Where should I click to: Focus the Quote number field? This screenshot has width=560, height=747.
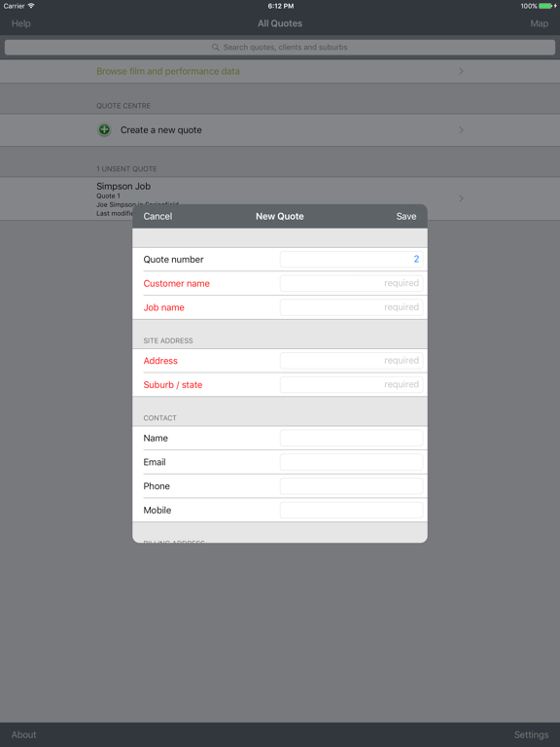(x=351, y=259)
